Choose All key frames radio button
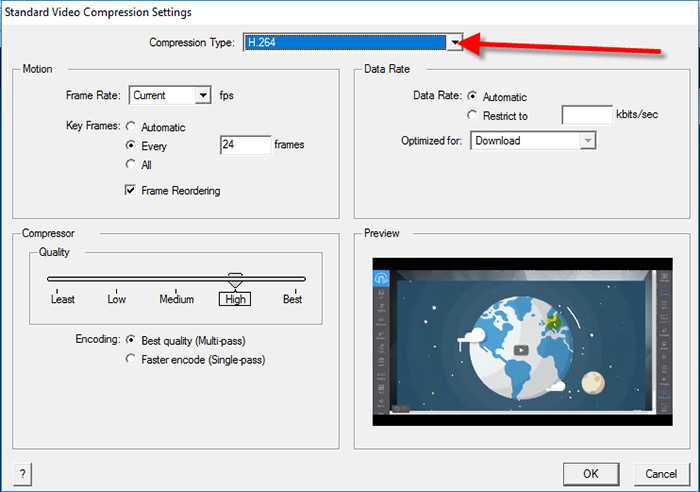Viewport: 700px width, 492px height. tap(131, 165)
